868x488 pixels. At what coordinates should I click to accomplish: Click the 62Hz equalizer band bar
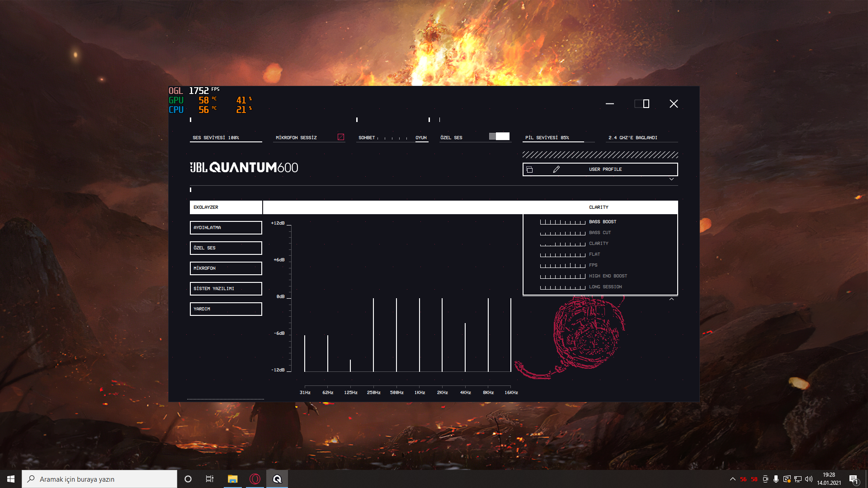328,353
